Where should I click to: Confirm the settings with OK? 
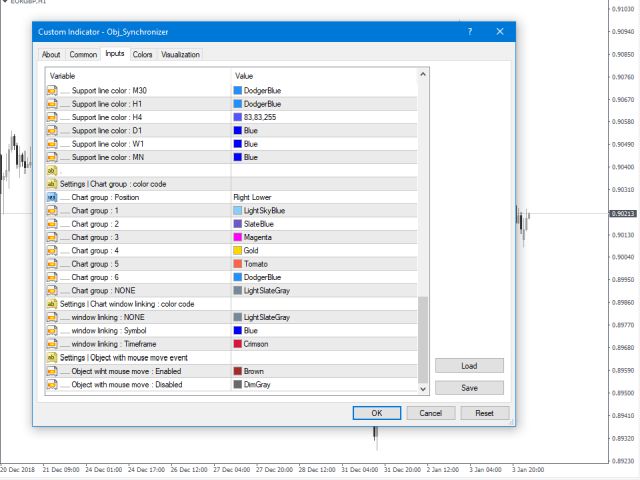377,413
